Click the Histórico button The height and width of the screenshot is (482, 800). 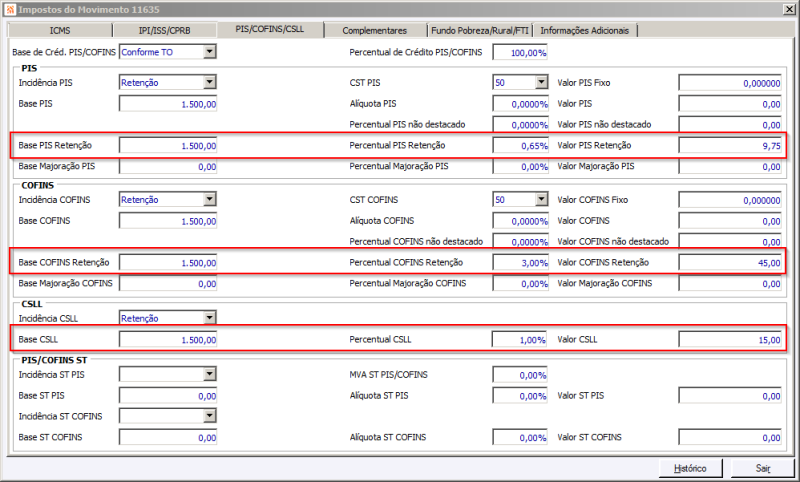pyautogui.click(x=690, y=468)
